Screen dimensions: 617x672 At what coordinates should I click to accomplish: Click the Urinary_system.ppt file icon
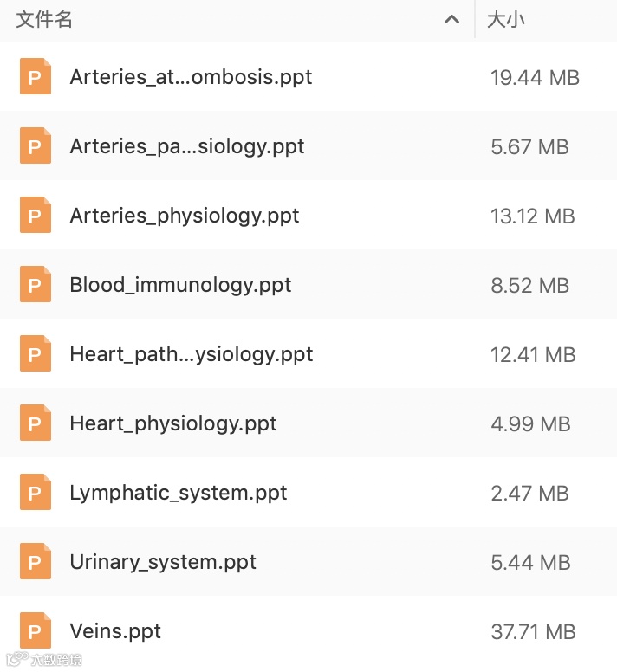(x=35, y=562)
